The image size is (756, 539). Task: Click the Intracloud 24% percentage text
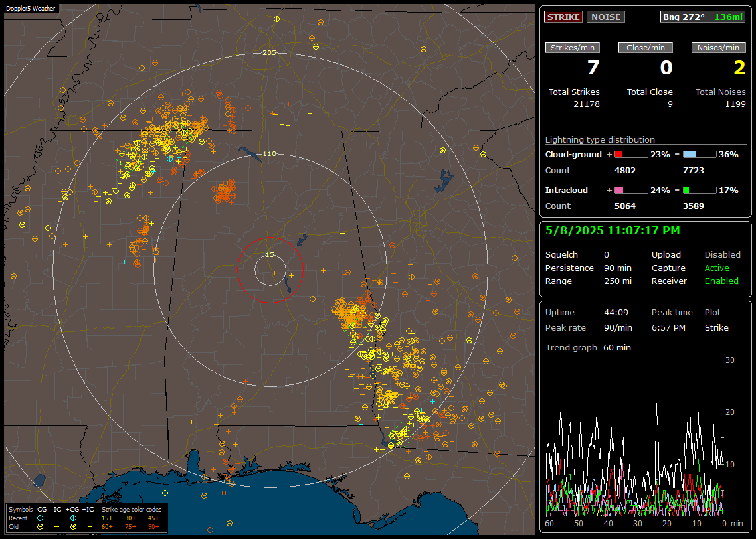pos(660,191)
